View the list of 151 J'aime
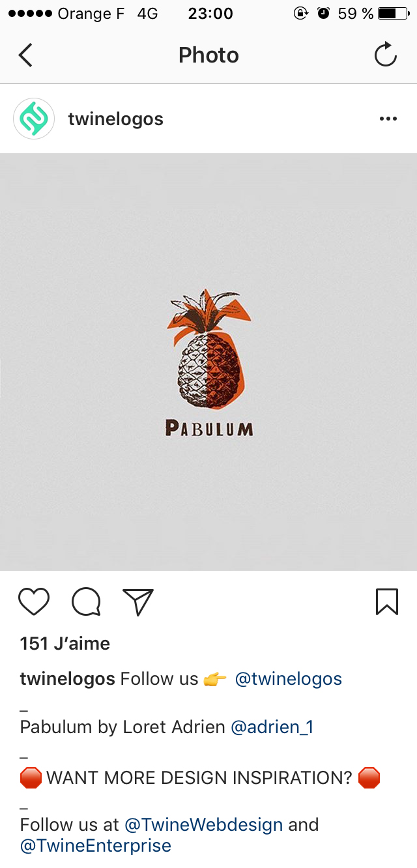Screen dimensions: 417x868 [x=65, y=644]
